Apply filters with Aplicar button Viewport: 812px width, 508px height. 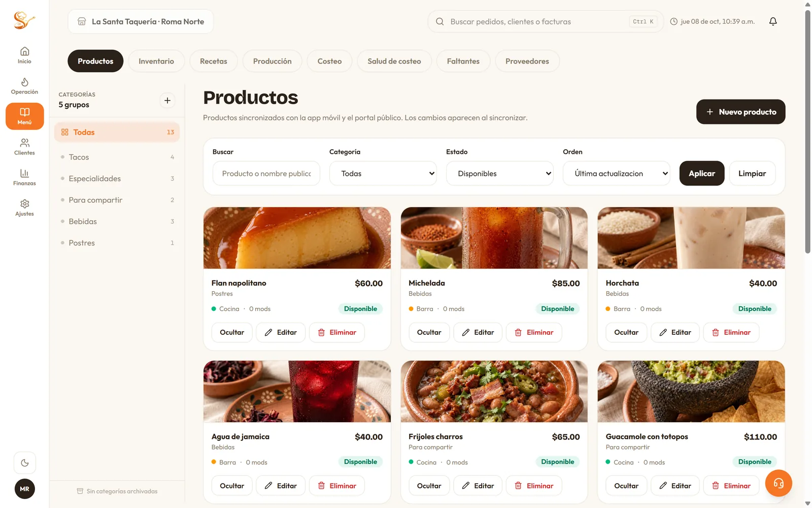point(702,173)
